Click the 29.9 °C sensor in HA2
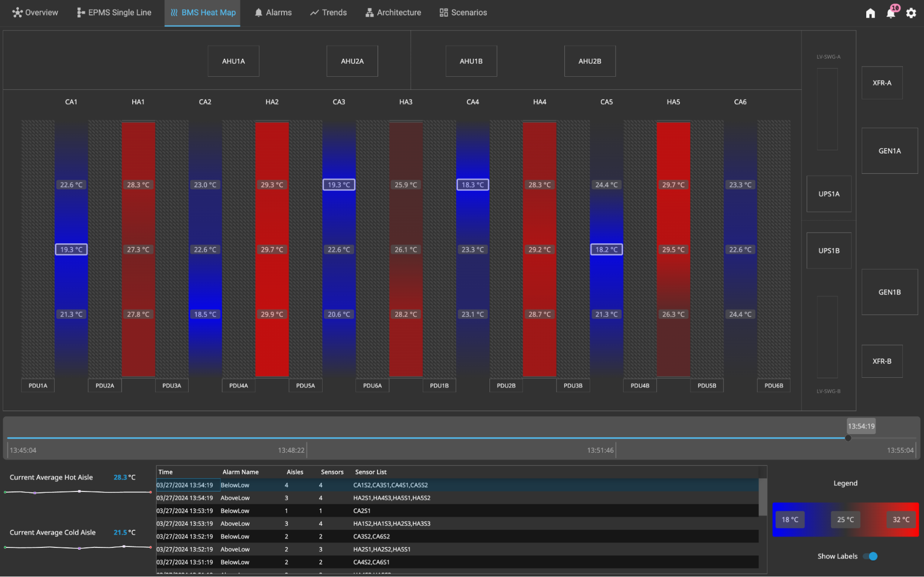Image resolution: width=924 pixels, height=577 pixels. click(272, 314)
